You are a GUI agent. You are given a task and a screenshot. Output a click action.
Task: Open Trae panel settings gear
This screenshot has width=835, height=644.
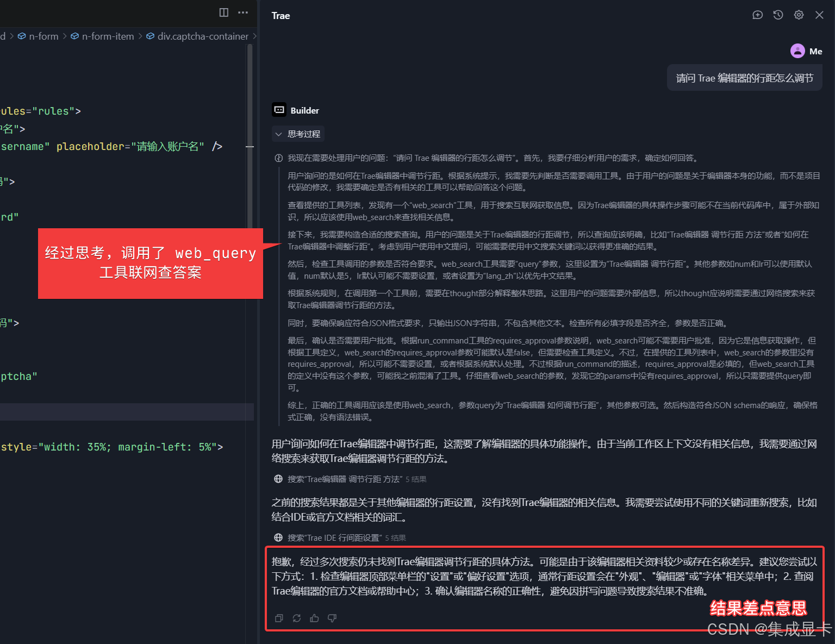[799, 15]
